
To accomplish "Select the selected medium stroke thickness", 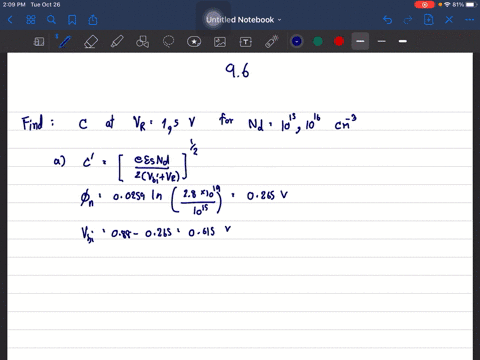I will pyautogui.click(x=360, y=41).
